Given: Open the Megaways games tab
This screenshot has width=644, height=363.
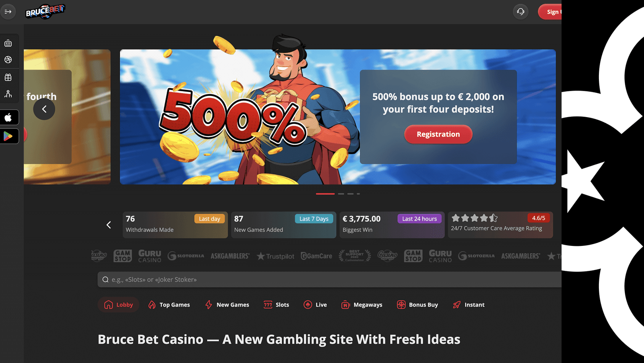Looking at the screenshot, I should tap(362, 305).
